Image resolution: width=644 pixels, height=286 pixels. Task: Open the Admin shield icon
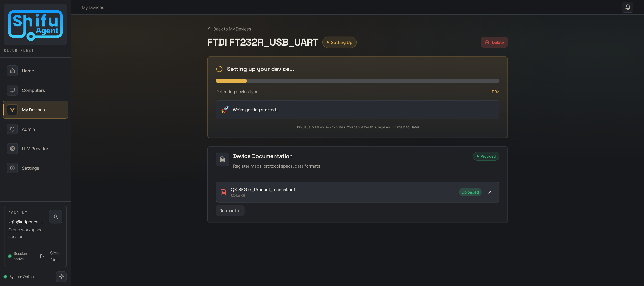[12, 129]
